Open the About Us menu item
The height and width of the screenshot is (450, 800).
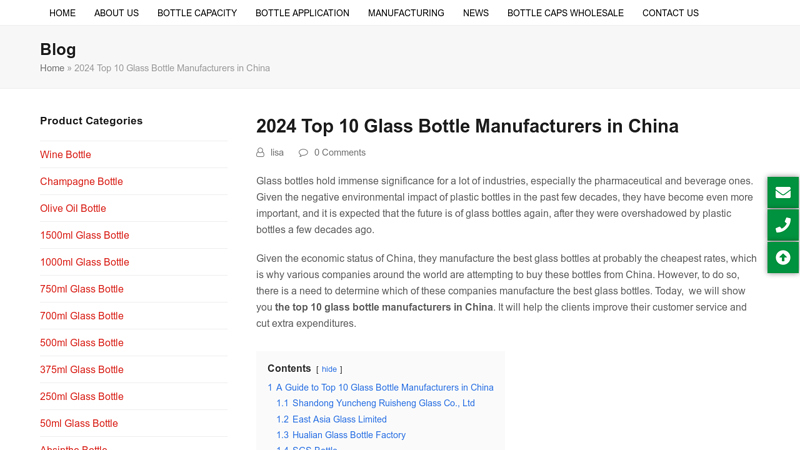point(116,13)
